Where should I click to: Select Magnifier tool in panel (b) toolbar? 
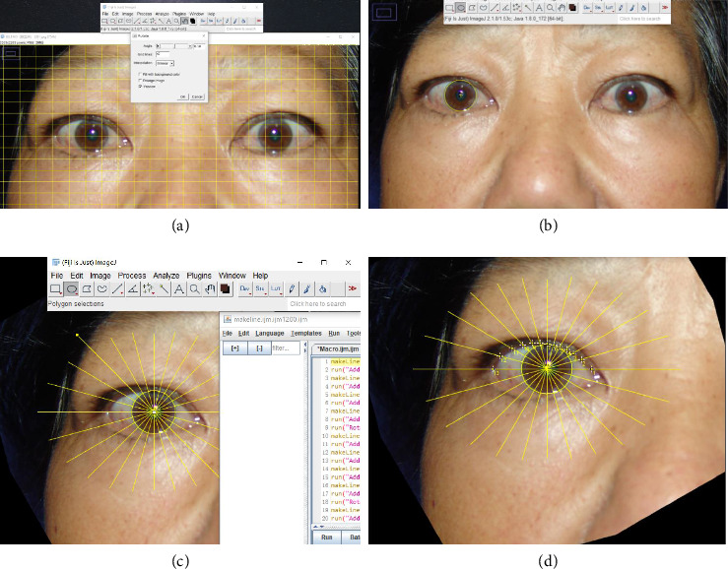click(550, 8)
